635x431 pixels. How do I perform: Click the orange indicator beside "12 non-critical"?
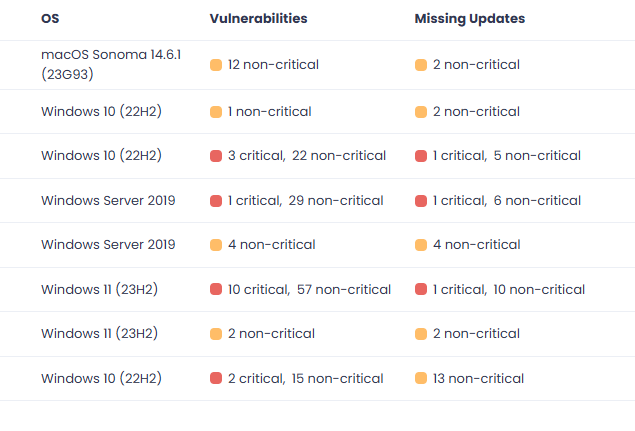pyautogui.click(x=215, y=65)
